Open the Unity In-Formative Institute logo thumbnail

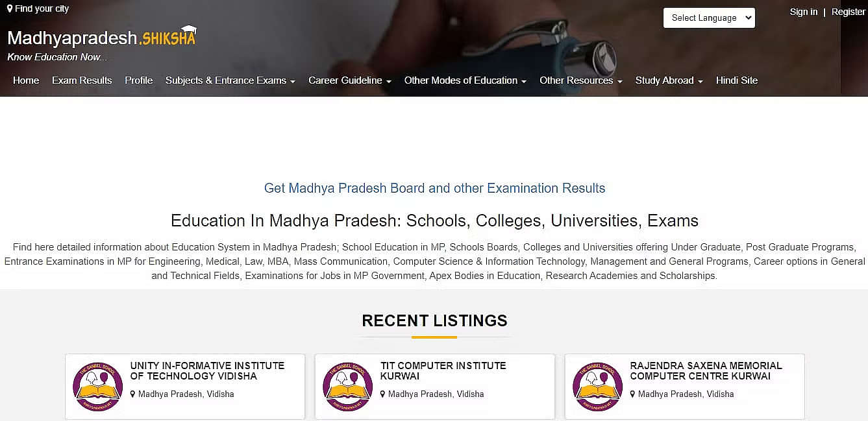pos(97,387)
